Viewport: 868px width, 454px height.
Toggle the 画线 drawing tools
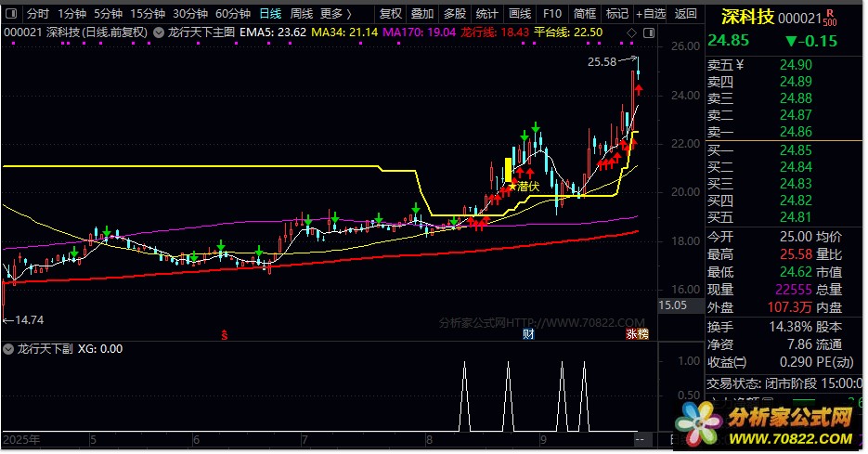pyautogui.click(x=520, y=14)
